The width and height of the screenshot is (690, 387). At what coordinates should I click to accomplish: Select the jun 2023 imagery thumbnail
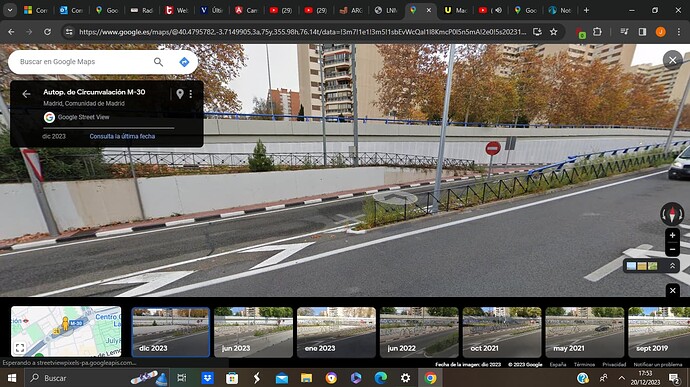[253, 332]
